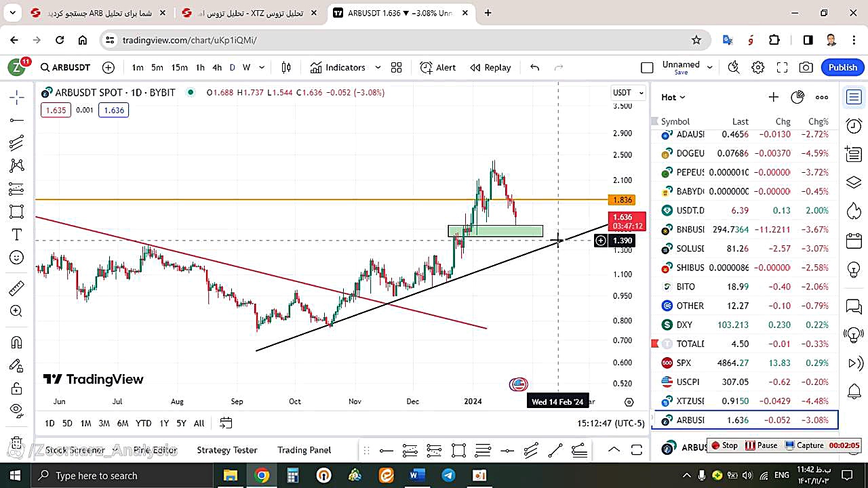Image resolution: width=868 pixels, height=488 pixels.
Task: Expand the timeframe interval dropdown
Action: click(x=262, y=67)
